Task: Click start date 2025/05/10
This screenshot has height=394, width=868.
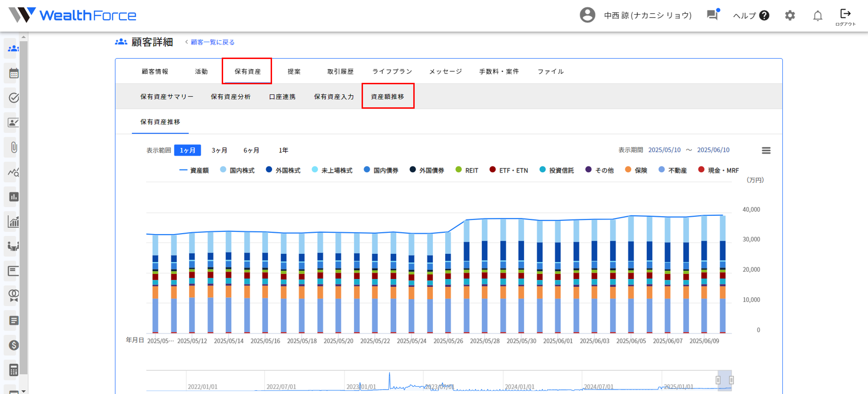Action: coord(664,150)
